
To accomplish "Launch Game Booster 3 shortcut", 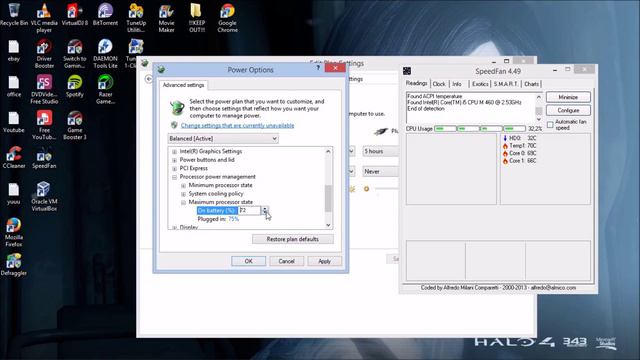I will point(75,125).
